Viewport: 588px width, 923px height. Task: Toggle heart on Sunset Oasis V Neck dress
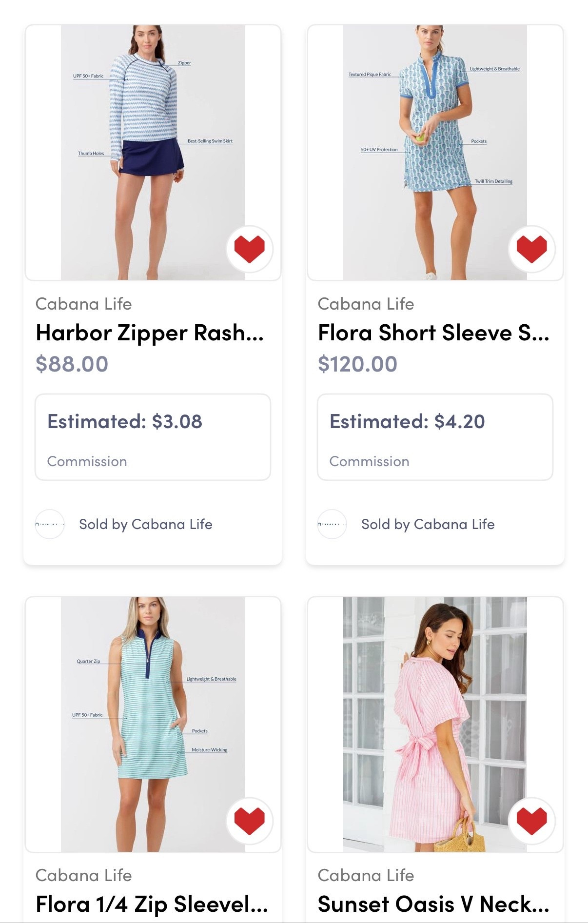pos(531,821)
